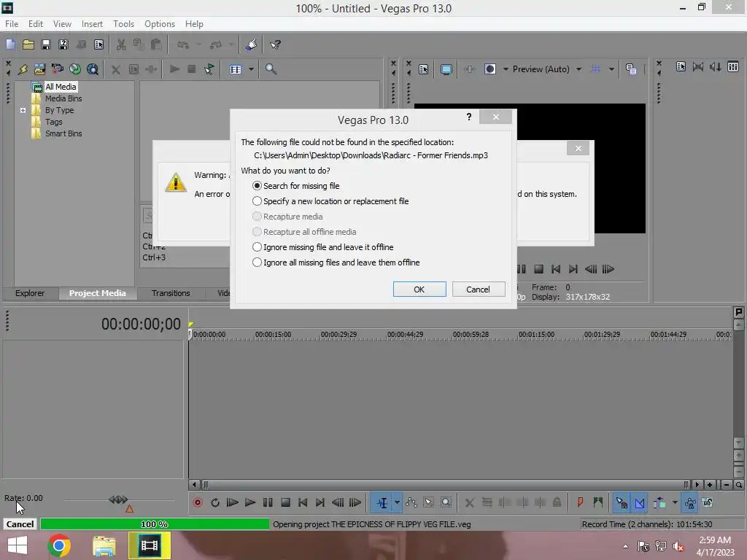Screen dimensions: 747x560
Task: Choose Ignore missing file and leave it offline
Action: click(x=322, y=247)
